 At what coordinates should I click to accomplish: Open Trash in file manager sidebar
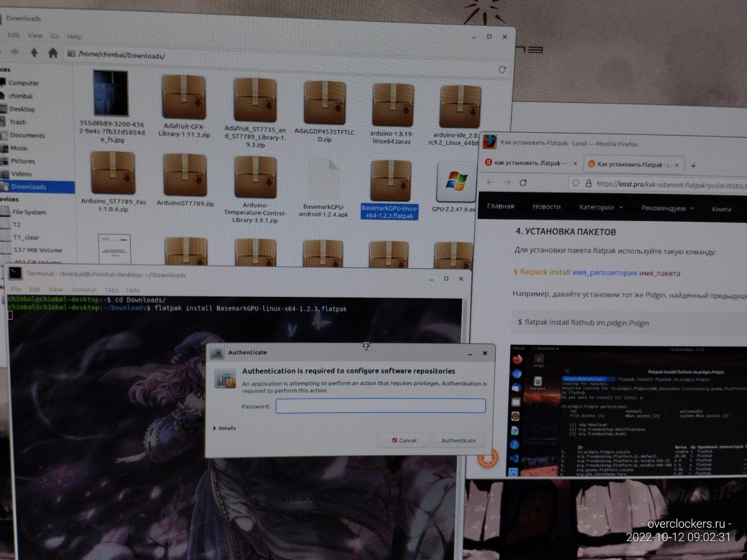click(14, 122)
